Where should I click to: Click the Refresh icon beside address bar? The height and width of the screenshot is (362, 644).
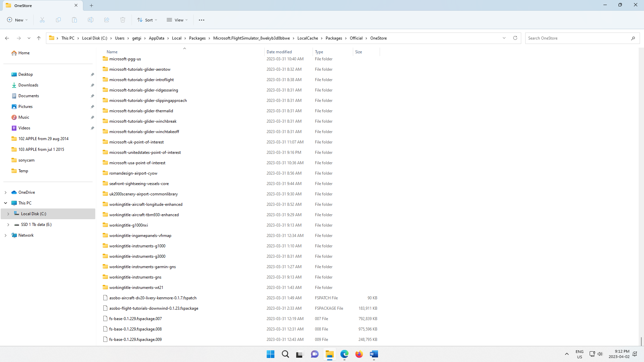pos(515,38)
